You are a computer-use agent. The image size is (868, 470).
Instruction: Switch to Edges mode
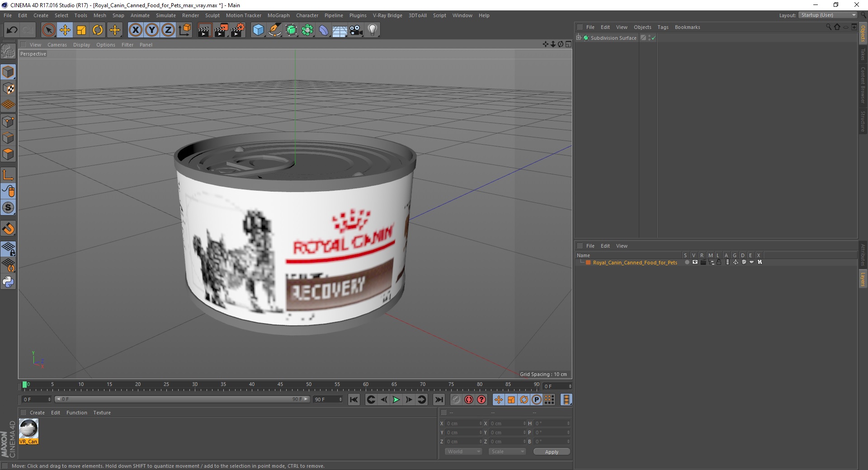(x=8, y=138)
